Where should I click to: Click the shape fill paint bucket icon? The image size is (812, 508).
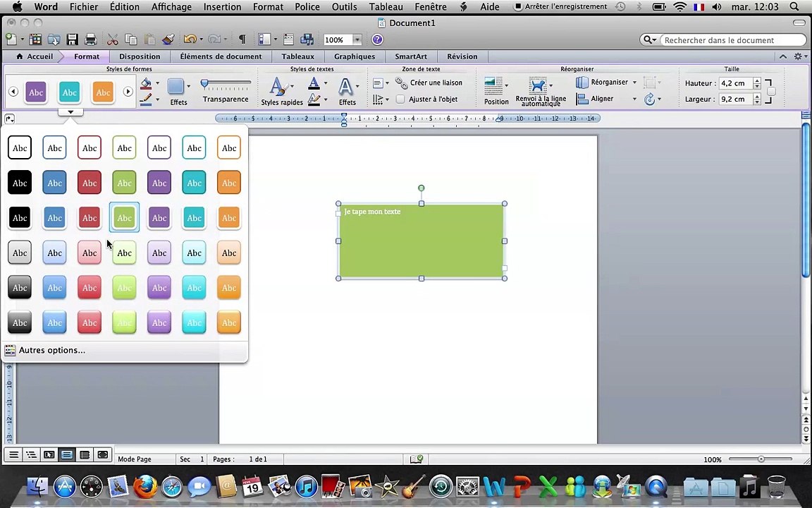[146, 84]
